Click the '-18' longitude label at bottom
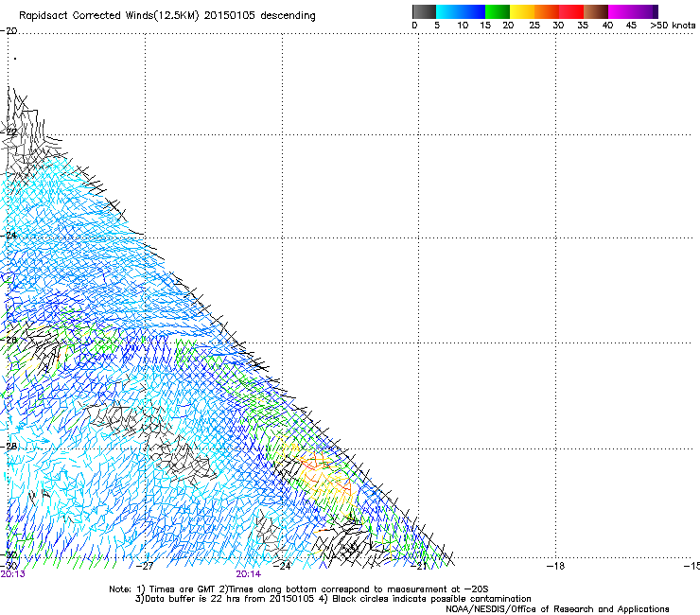 tap(555, 566)
